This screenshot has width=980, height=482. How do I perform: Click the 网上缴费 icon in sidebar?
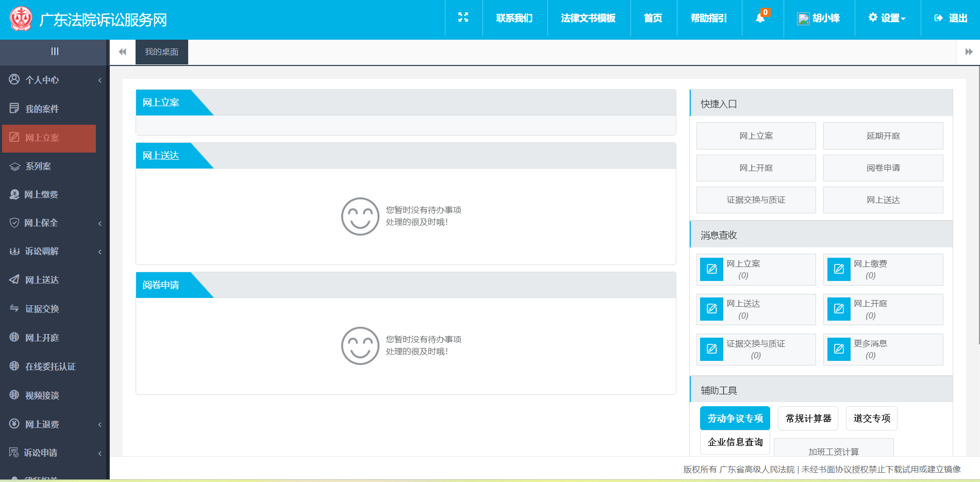[x=14, y=194]
